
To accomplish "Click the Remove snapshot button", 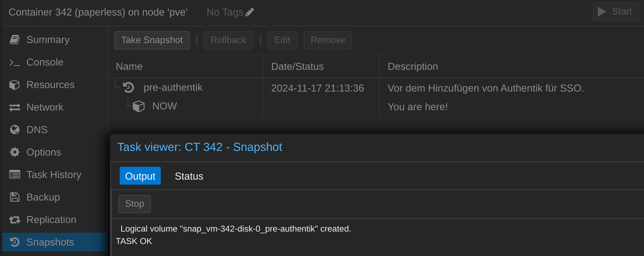I will [x=328, y=40].
